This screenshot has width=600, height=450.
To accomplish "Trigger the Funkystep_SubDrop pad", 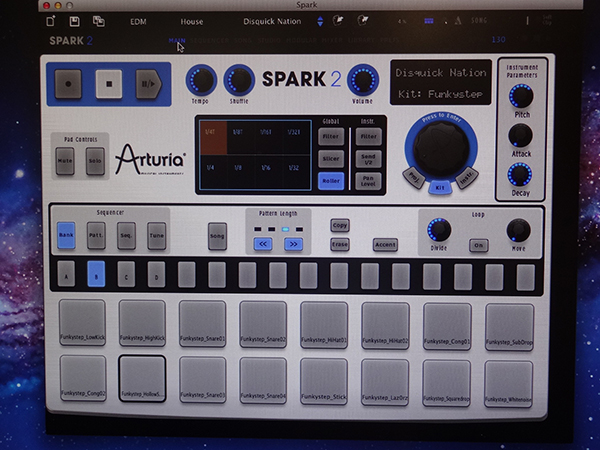I will coord(509,327).
